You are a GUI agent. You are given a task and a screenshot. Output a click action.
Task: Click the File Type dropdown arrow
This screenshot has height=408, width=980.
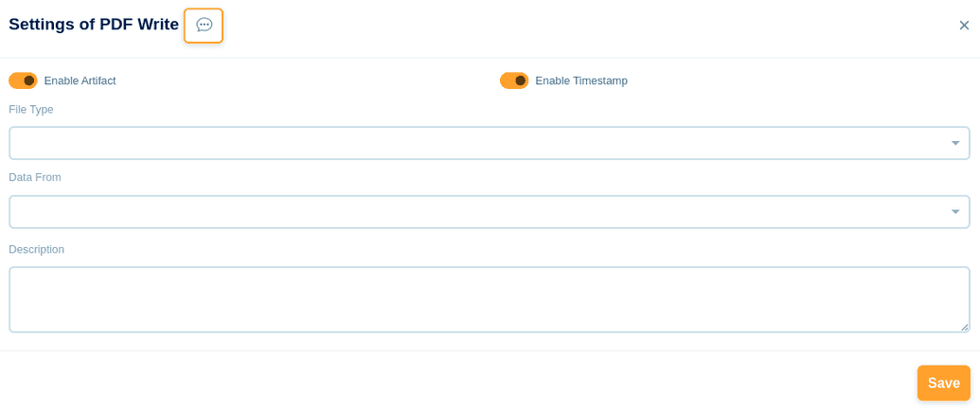click(x=955, y=143)
